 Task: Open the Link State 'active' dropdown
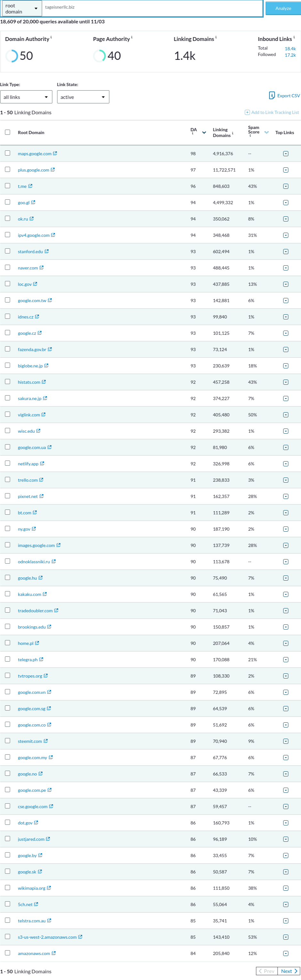pyautogui.click(x=83, y=97)
